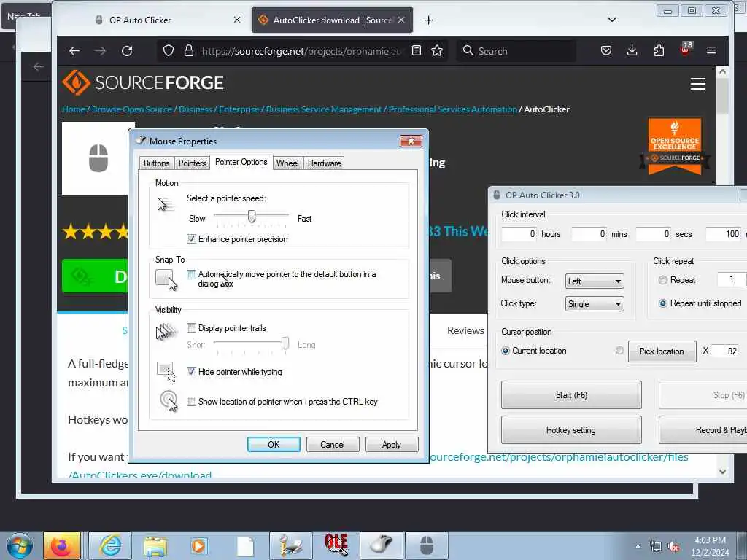
Task: Open Windows Explorer folder taskbar icon
Action: coord(155,545)
